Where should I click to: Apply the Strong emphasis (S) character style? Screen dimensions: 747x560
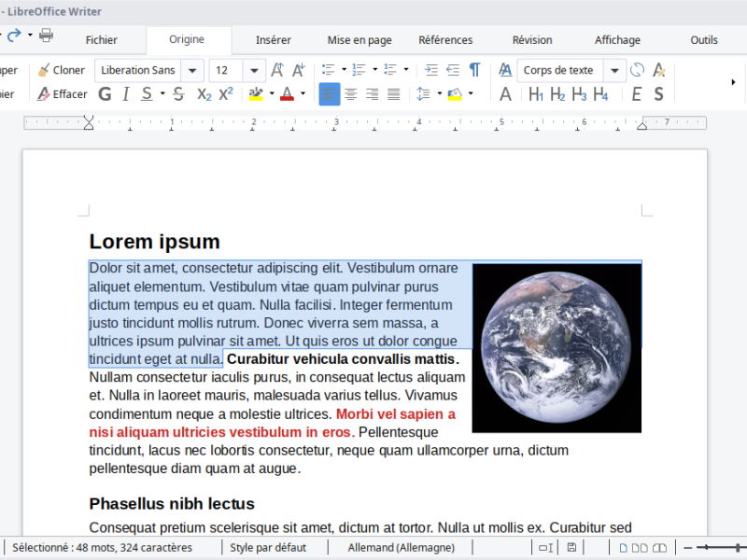[x=659, y=94]
